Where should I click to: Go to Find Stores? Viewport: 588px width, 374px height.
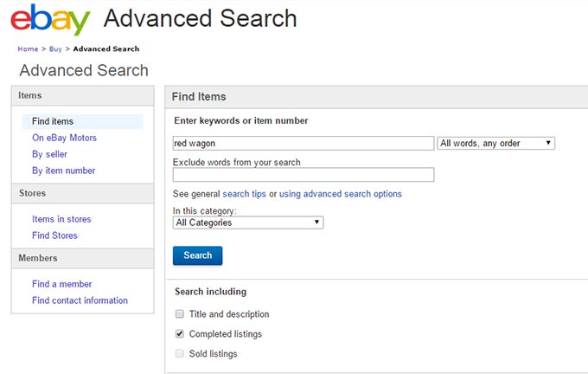coord(54,235)
